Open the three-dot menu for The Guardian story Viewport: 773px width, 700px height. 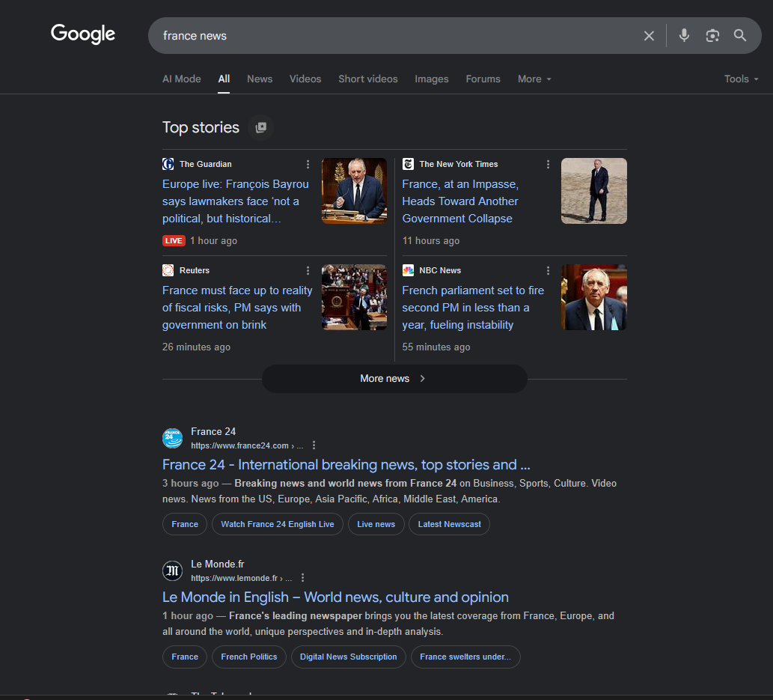pyautogui.click(x=308, y=164)
